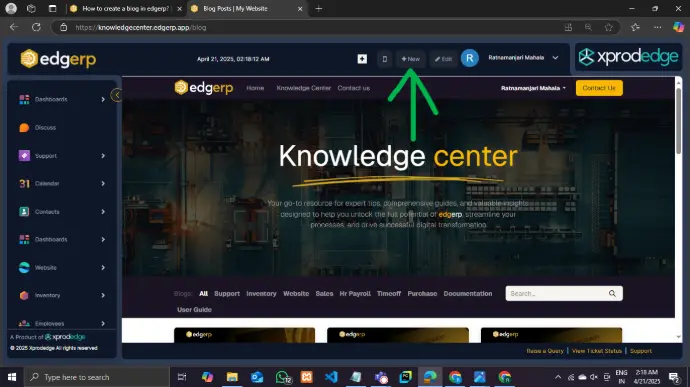Open the Ratnamanjari Mahala dropdown in the website header
This screenshot has width=690, height=387.
pyautogui.click(x=533, y=88)
